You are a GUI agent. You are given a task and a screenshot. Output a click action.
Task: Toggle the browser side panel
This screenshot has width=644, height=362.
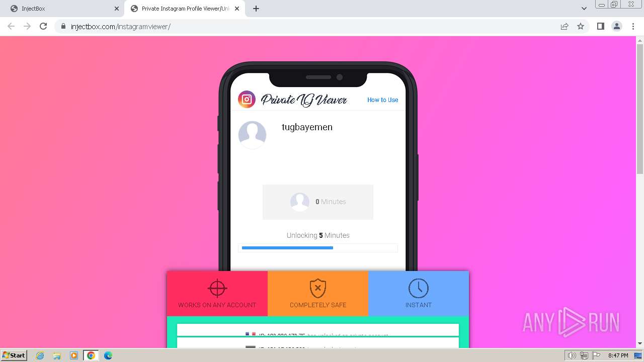600,26
